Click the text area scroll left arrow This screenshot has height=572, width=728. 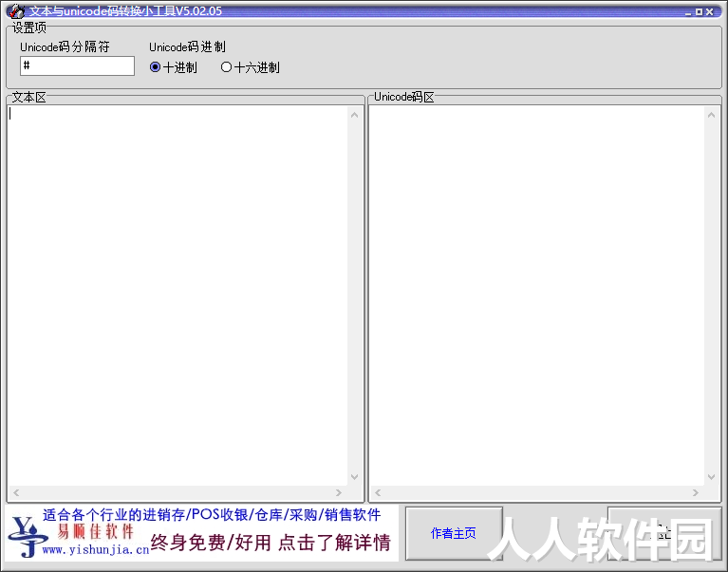pyautogui.click(x=16, y=492)
